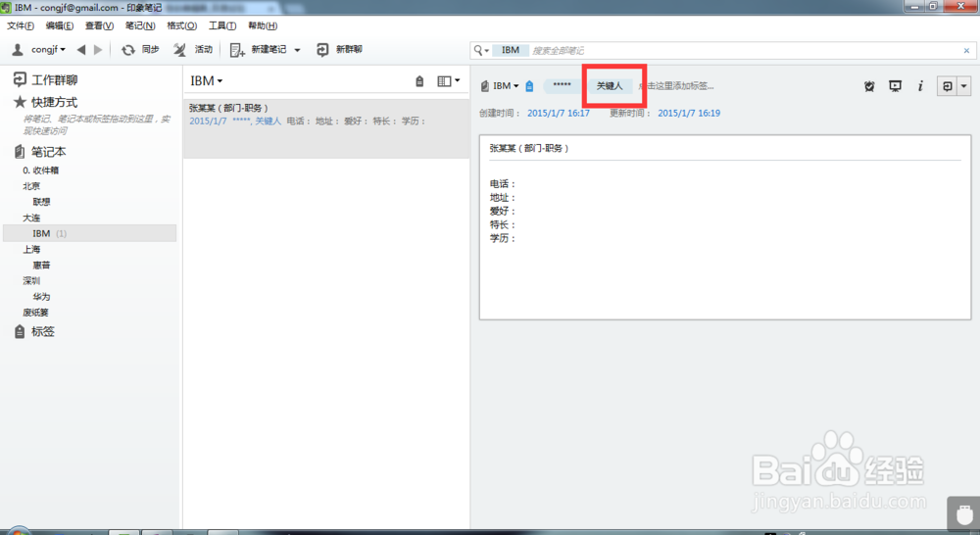Viewport: 980px width, 535px height.
Task: Go forward with the right arrow
Action: pos(98,49)
